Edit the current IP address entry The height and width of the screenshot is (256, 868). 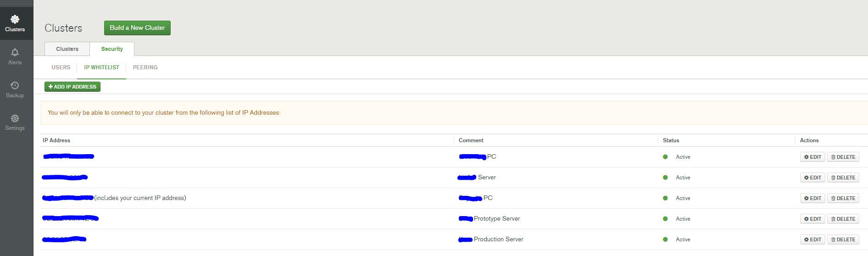coord(812,198)
